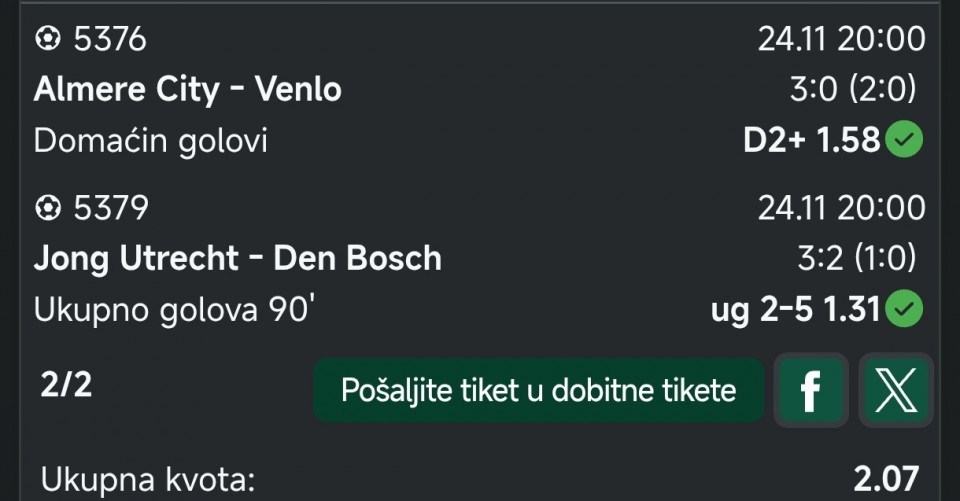Click the Jong Utrecht match date 24.11 20:00
Image resolution: width=960 pixels, height=501 pixels.
click(841, 208)
